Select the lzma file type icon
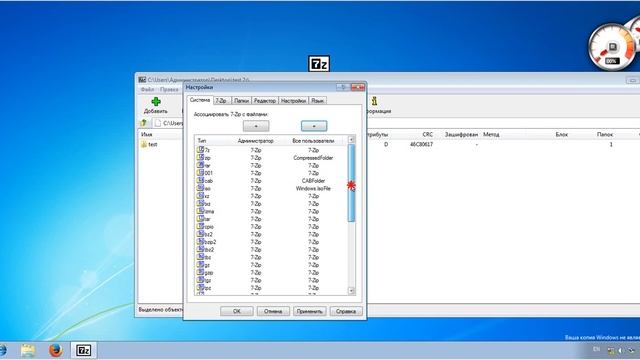 (x=200, y=211)
